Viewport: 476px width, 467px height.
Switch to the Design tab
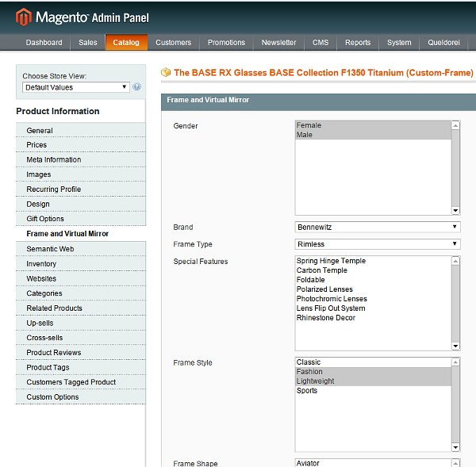coord(81,204)
